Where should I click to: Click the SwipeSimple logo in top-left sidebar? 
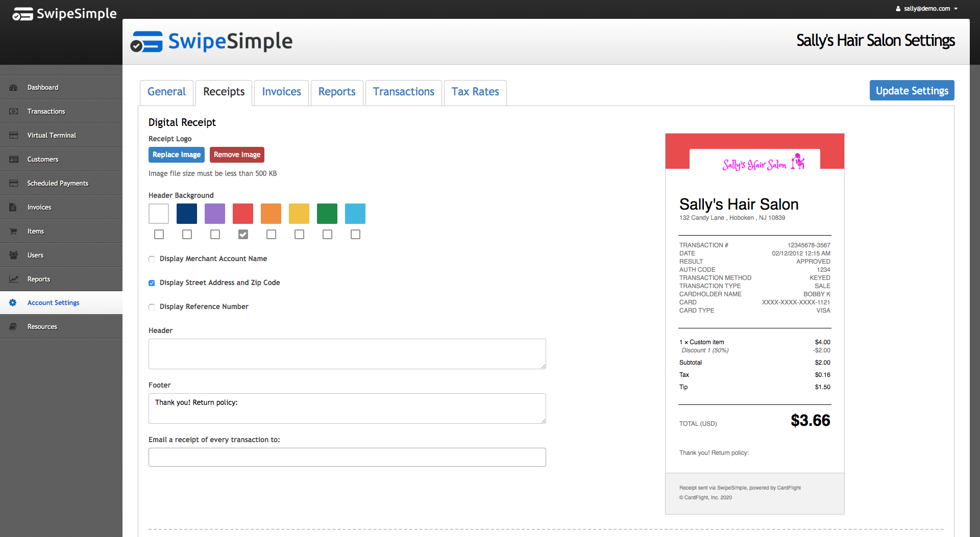click(x=64, y=14)
